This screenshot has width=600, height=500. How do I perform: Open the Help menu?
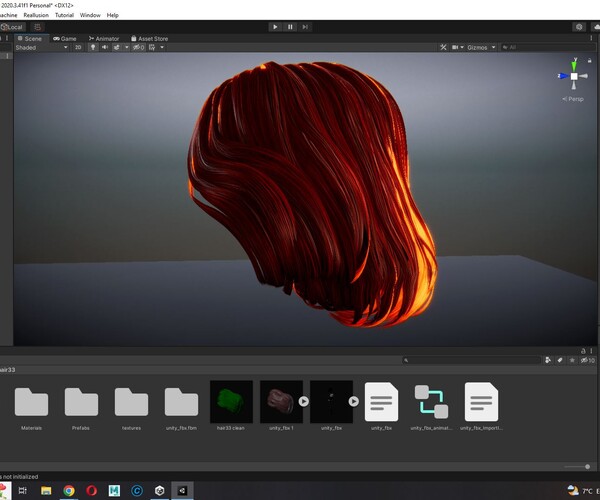tap(112, 15)
